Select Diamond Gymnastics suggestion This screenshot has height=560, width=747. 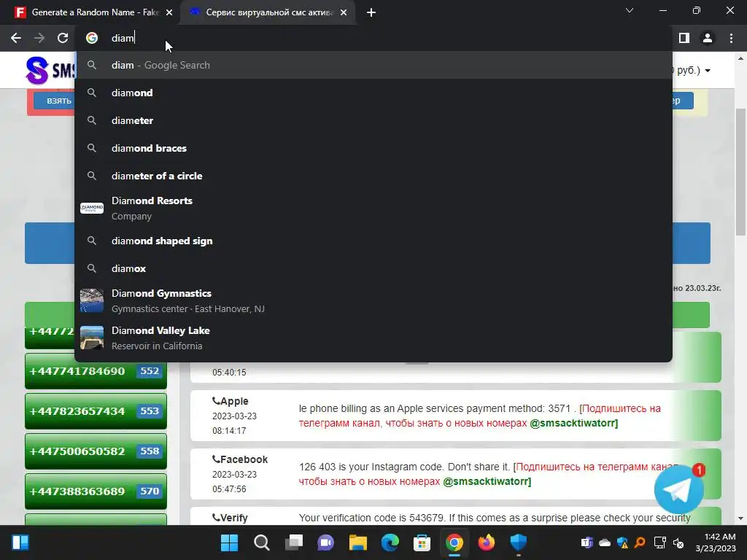click(x=373, y=300)
